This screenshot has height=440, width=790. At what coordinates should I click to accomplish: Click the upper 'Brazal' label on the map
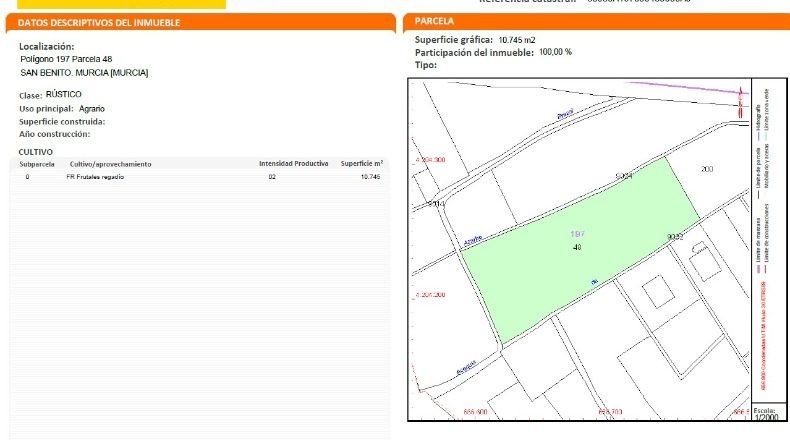565,114
